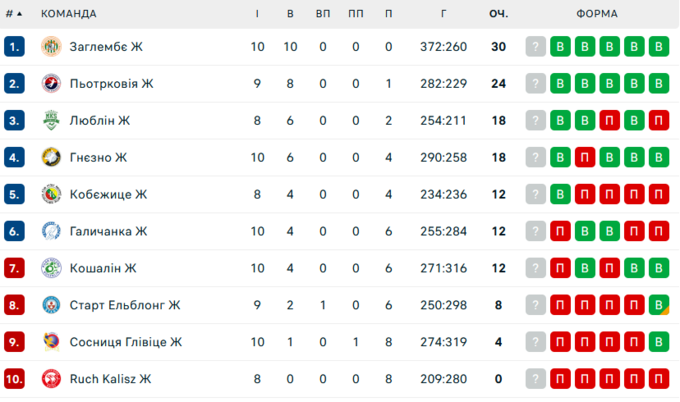The image size is (680, 402).
Task: Open Ruch Kalisz Ж team link
Action: [x=110, y=379]
